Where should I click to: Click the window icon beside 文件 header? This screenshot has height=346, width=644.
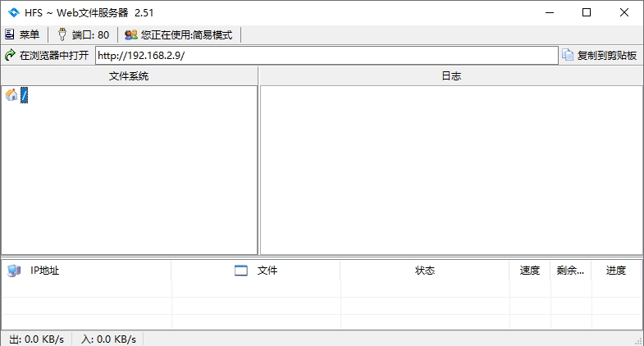pos(241,271)
